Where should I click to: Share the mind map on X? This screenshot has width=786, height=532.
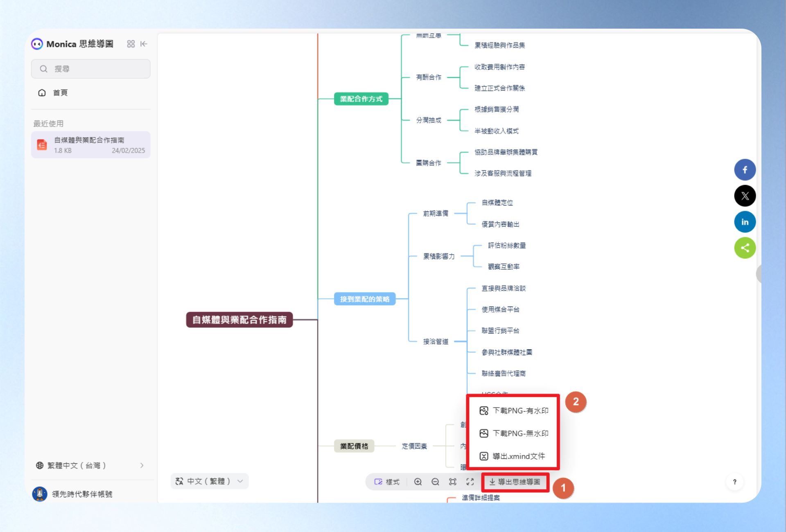pos(745,196)
